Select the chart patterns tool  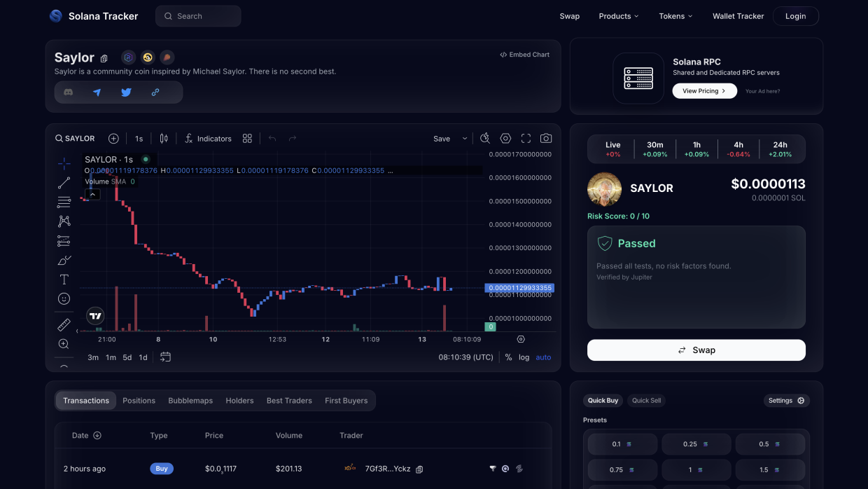tap(64, 221)
